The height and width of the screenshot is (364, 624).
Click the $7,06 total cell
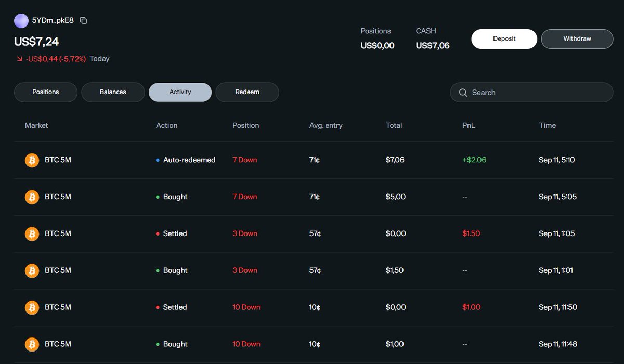pyautogui.click(x=395, y=160)
